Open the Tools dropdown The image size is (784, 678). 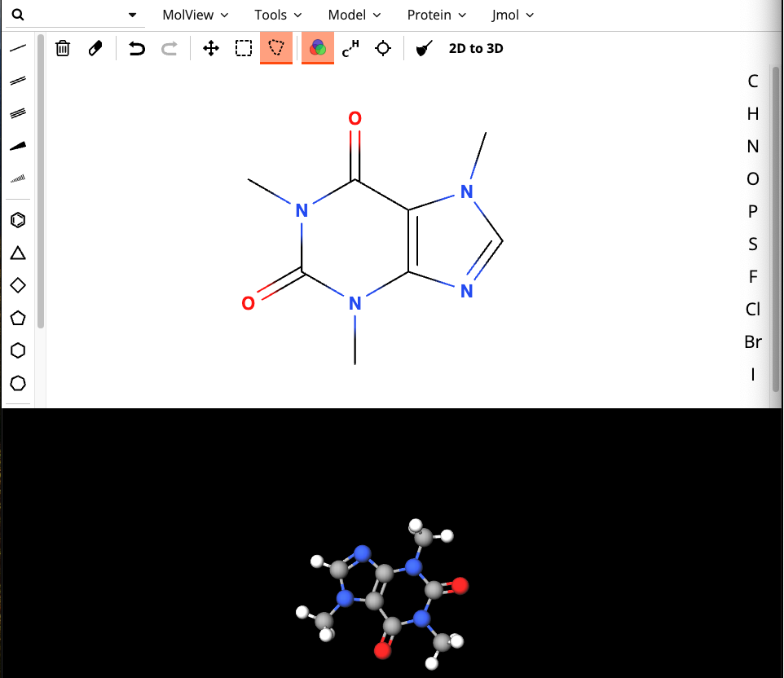pyautogui.click(x=271, y=15)
